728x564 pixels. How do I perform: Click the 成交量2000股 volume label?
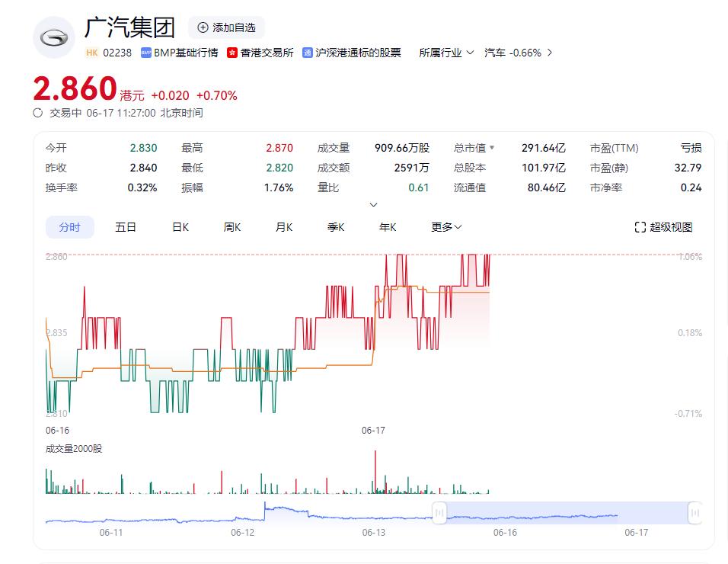coord(74,449)
